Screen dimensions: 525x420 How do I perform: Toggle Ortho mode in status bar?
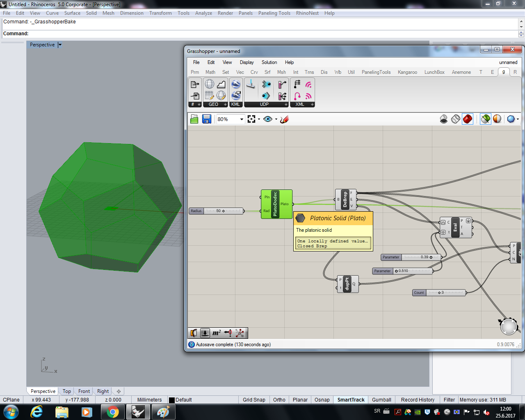click(279, 399)
